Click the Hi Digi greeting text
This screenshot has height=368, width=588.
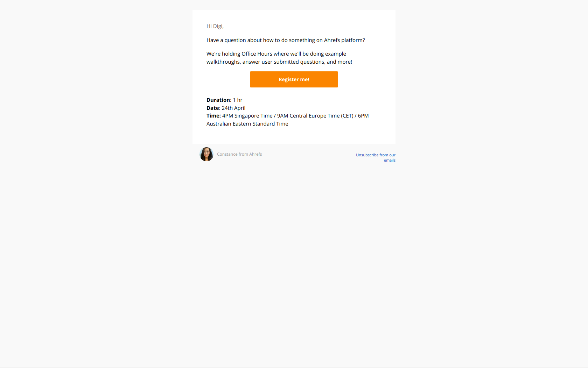(x=215, y=26)
